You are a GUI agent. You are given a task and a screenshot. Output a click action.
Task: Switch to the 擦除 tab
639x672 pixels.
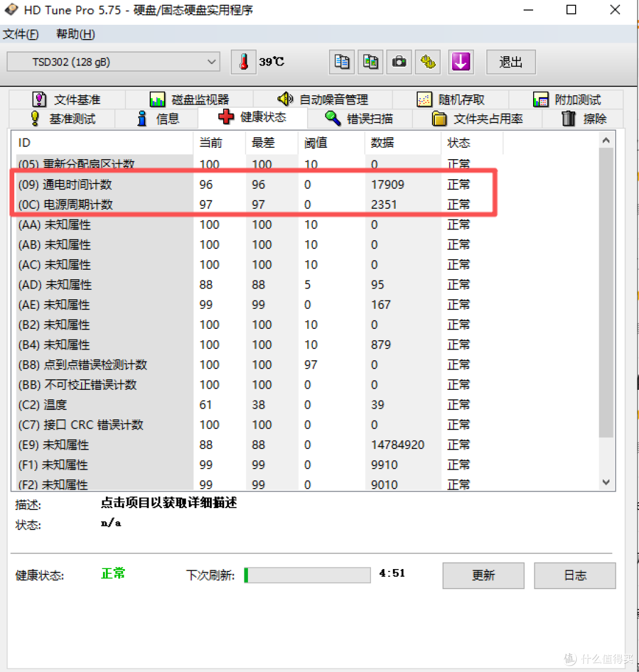583,118
